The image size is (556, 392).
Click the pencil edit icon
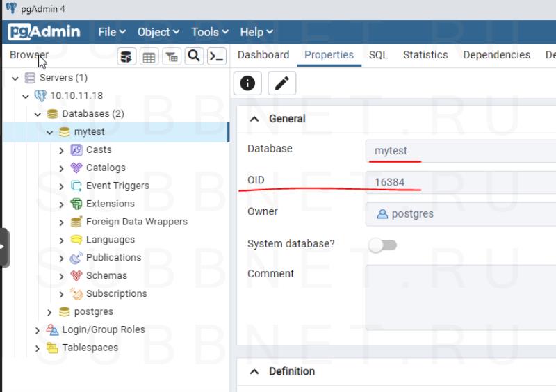pyautogui.click(x=281, y=83)
